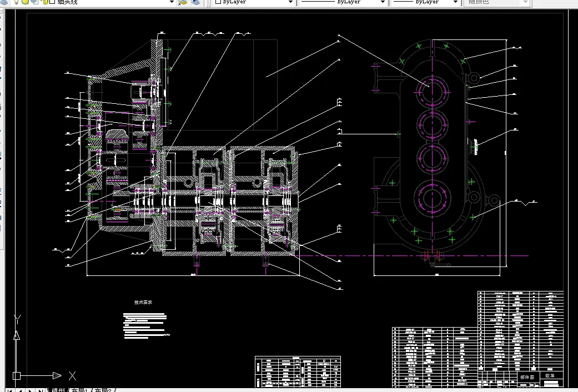Click the previous layout tab arrow
Image resolution: width=578 pixels, height=392 pixels.
tap(20, 390)
